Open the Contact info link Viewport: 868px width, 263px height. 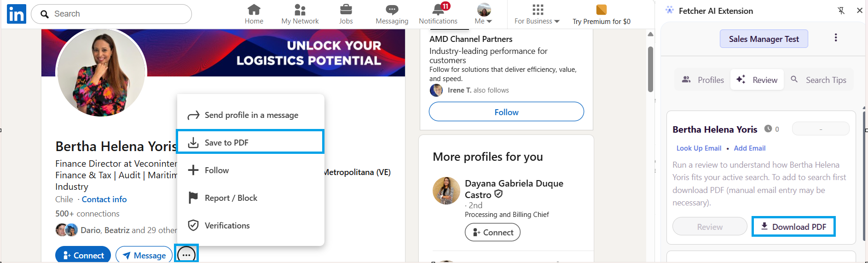[x=104, y=199]
